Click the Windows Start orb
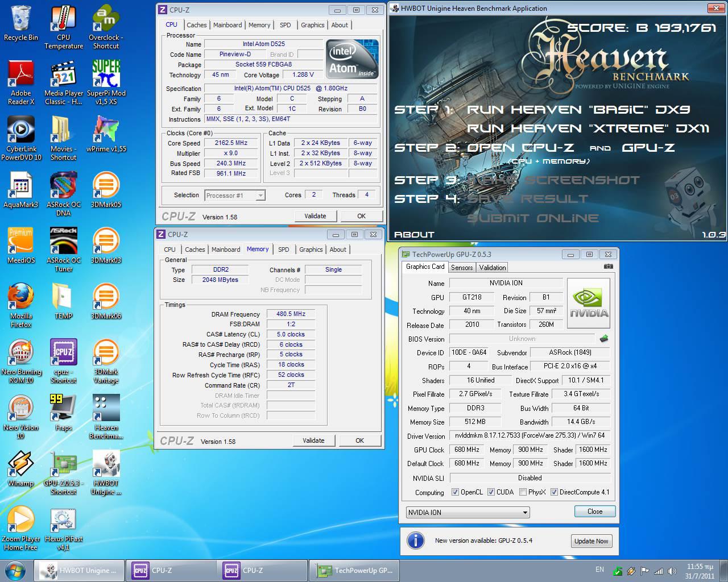Image resolution: width=728 pixels, height=582 pixels. 15,571
